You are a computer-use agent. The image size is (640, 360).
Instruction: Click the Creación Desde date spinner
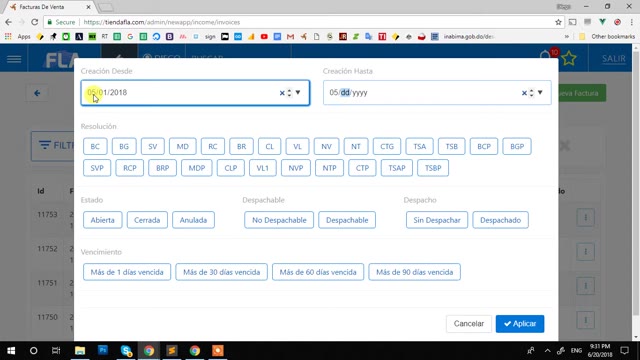coord(289,93)
